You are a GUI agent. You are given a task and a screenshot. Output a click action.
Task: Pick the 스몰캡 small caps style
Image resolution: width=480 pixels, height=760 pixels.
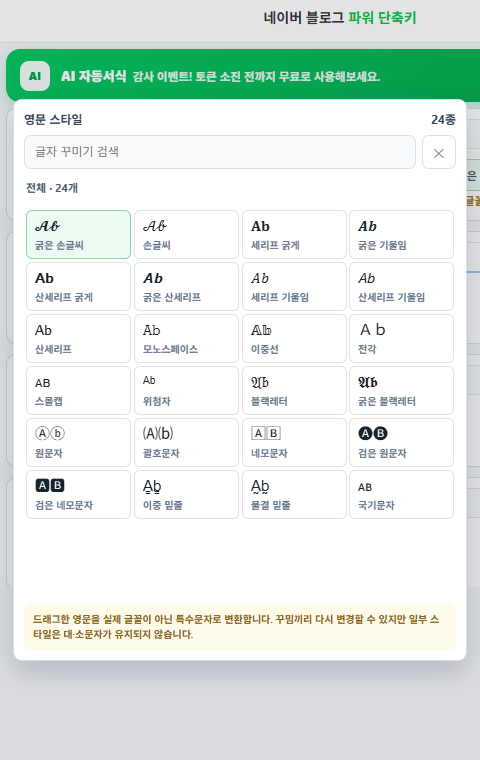click(x=79, y=391)
